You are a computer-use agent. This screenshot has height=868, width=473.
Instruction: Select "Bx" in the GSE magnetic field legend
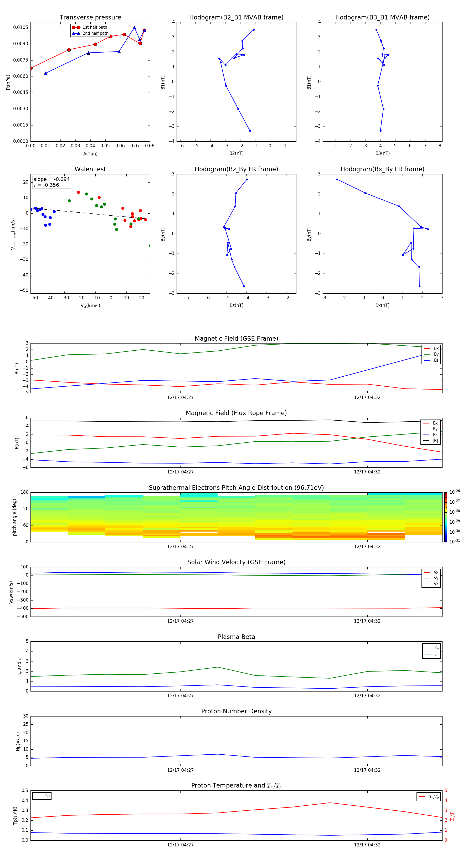pyautogui.click(x=431, y=349)
